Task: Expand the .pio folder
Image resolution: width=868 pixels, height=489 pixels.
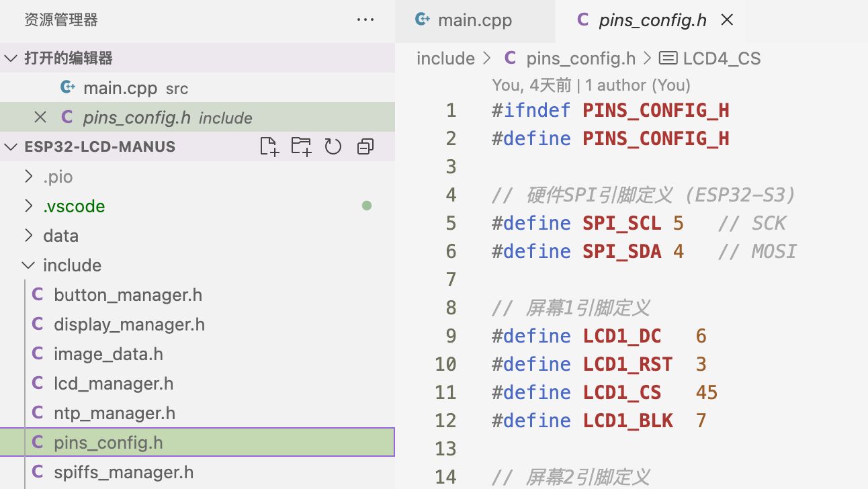Action: [28, 176]
